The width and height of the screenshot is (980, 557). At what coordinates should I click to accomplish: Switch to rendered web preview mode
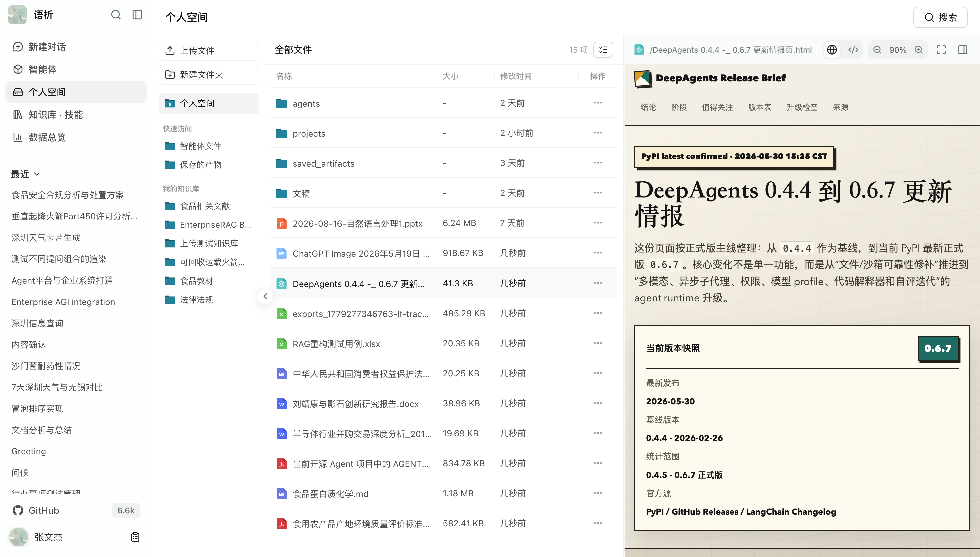832,50
